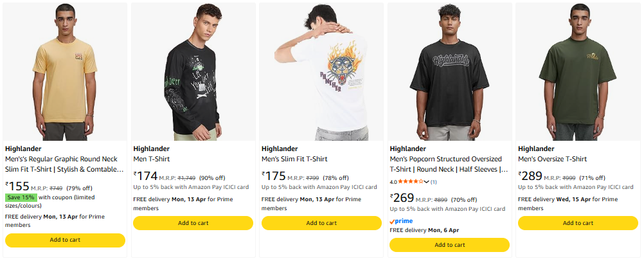View the black Highlander oversized t-shirt image

pos(449,72)
